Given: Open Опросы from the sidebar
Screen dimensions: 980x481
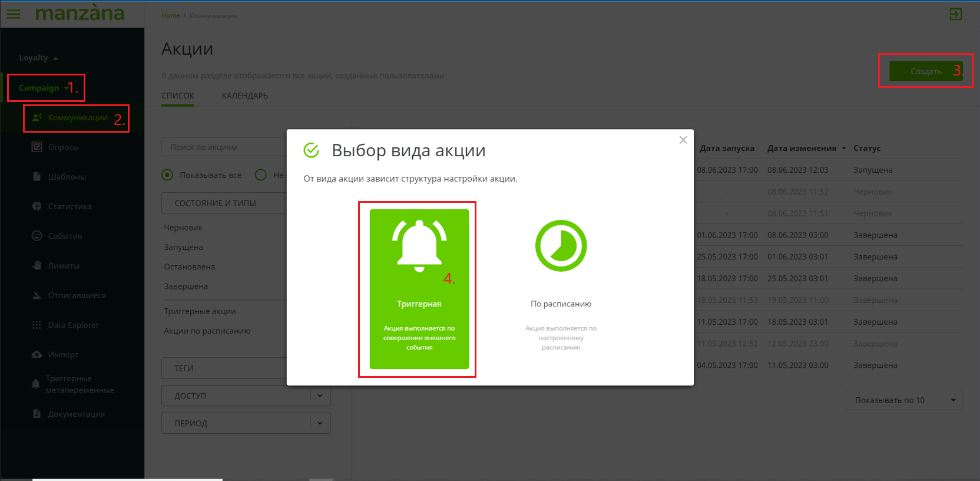Looking at the screenshot, I should coord(63,147).
